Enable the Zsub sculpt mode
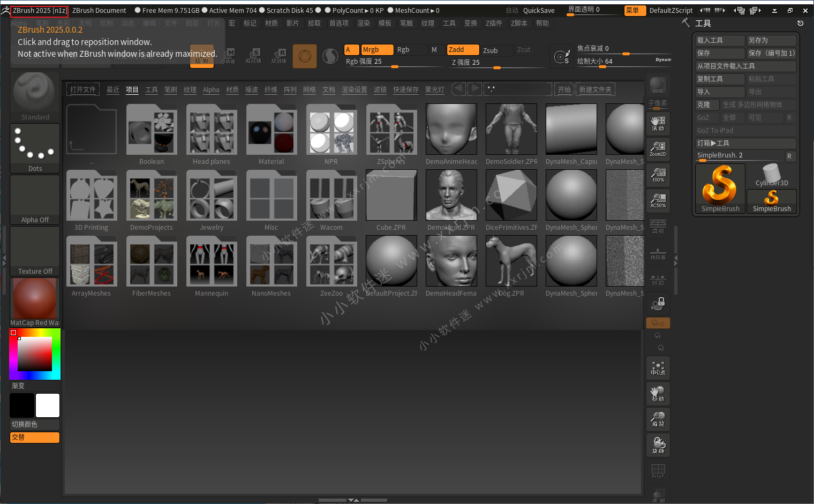Viewport: 814px width, 504px height. click(490, 50)
